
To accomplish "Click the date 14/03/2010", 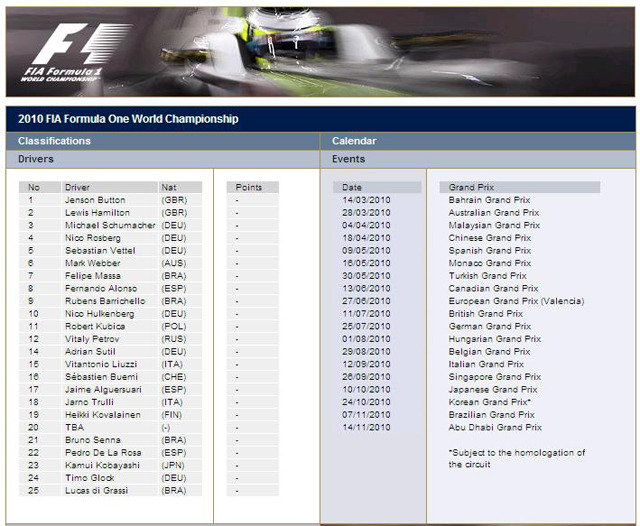I will pyautogui.click(x=366, y=200).
